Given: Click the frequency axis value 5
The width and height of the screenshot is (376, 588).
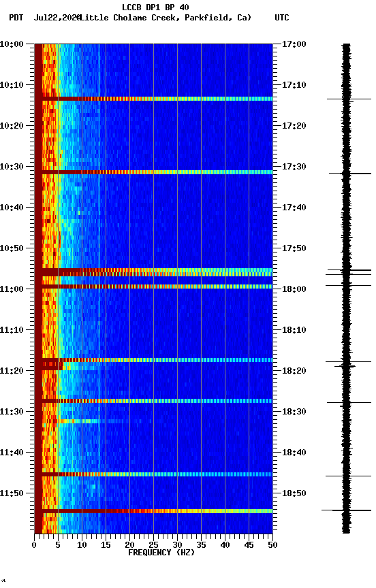Looking at the screenshot, I should [x=58, y=545].
